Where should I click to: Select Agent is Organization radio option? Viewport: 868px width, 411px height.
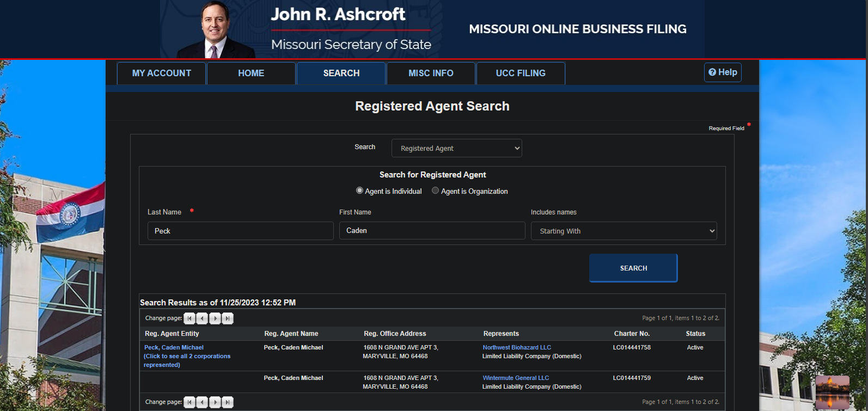tap(435, 191)
